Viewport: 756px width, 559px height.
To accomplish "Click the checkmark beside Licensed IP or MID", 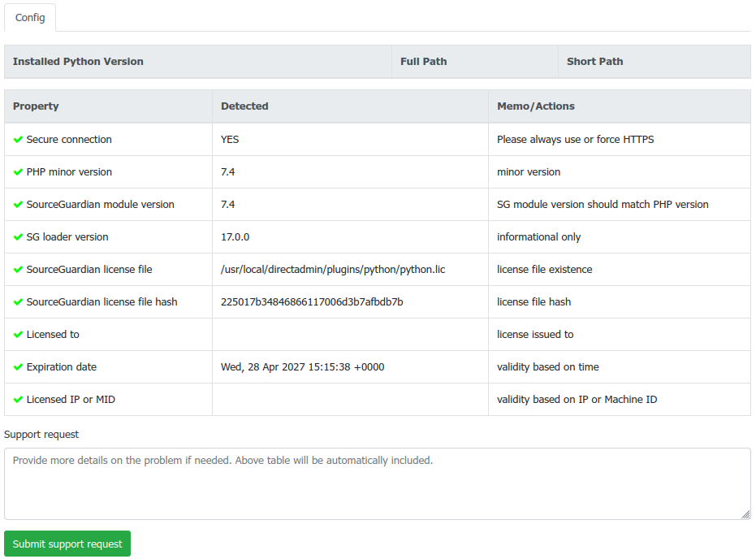I will 18,400.
